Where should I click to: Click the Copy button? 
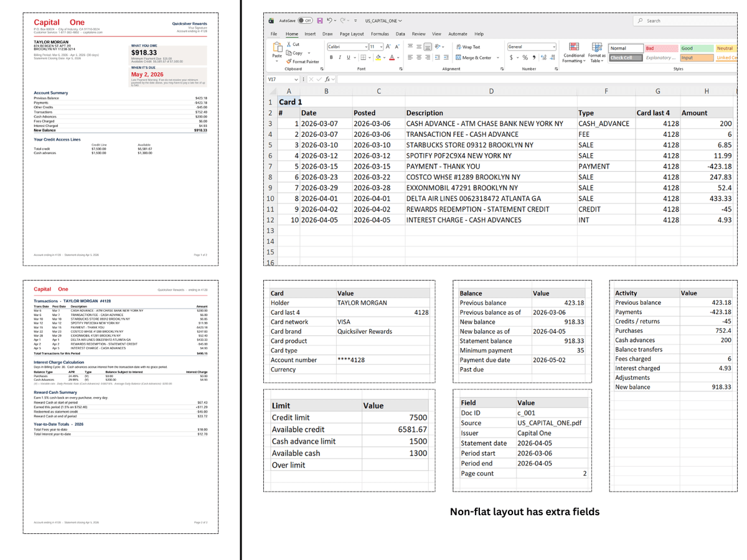point(294,53)
